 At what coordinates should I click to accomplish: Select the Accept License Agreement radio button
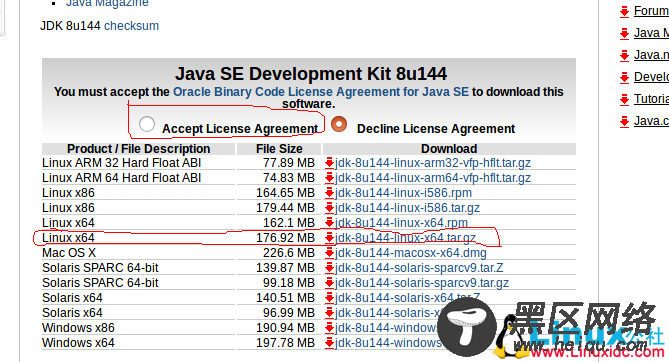click(x=147, y=124)
